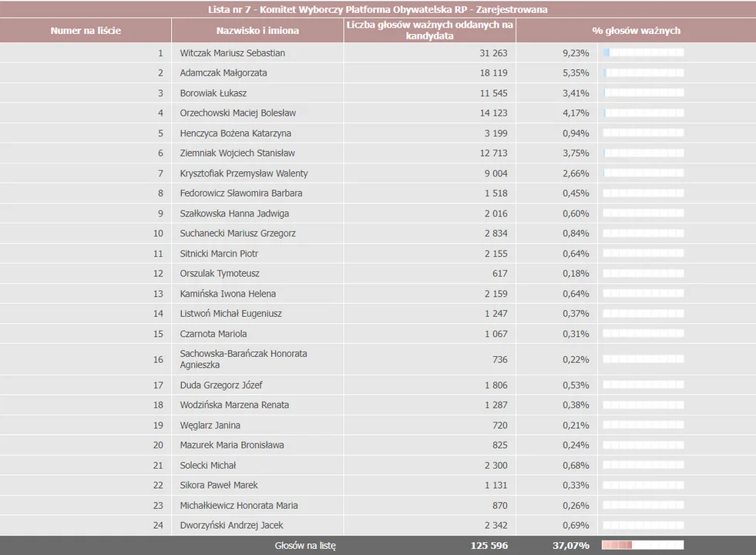756x555 pixels.
Task: Click the vote count 9 004
Action: (496, 173)
